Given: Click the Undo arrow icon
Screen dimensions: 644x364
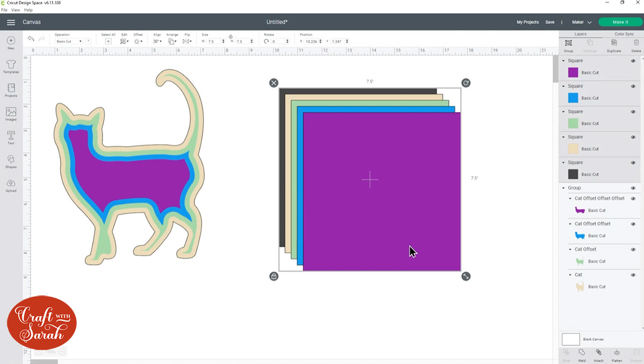Looking at the screenshot, I should tap(31, 38).
